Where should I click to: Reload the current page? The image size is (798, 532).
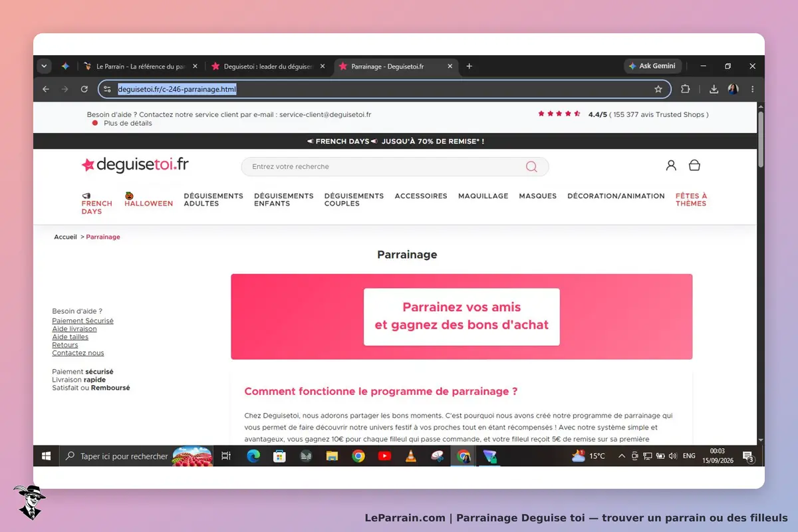[84, 89]
